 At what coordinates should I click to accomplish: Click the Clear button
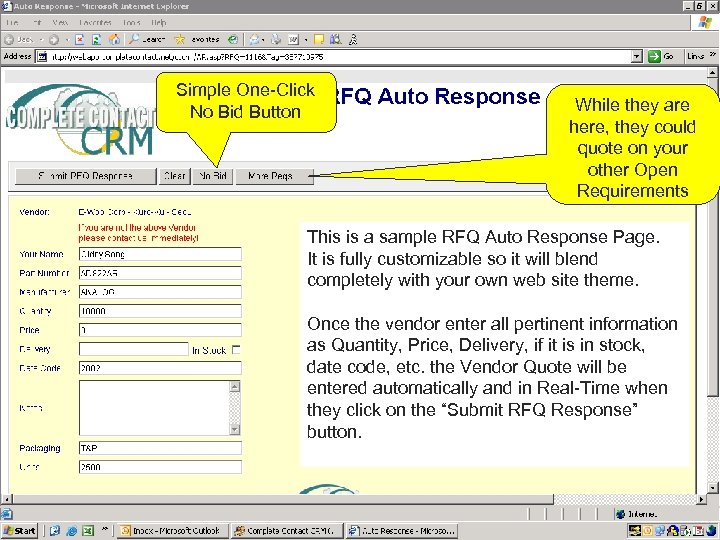(175, 176)
